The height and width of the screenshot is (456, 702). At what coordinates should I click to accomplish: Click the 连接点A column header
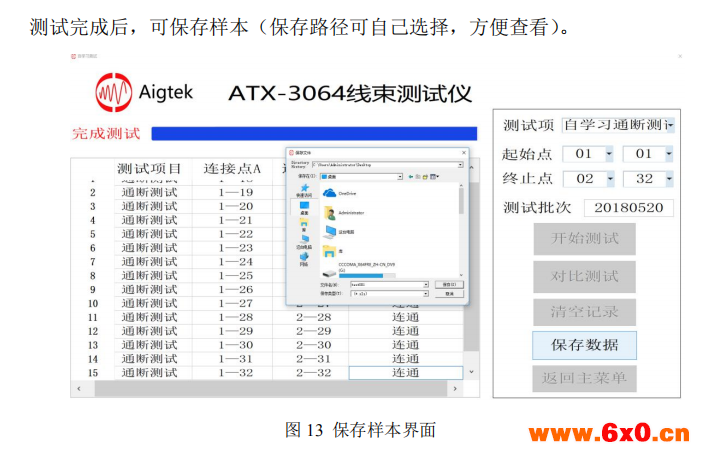[232, 169]
